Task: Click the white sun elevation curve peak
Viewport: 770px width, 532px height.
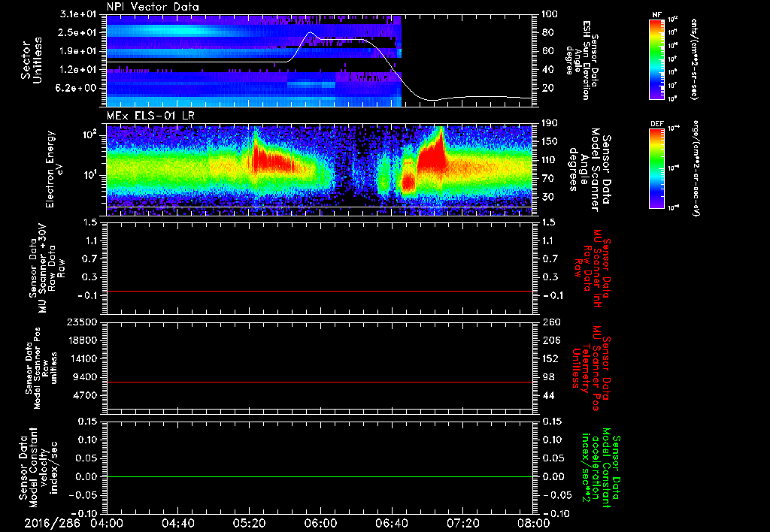Action: click(310, 32)
